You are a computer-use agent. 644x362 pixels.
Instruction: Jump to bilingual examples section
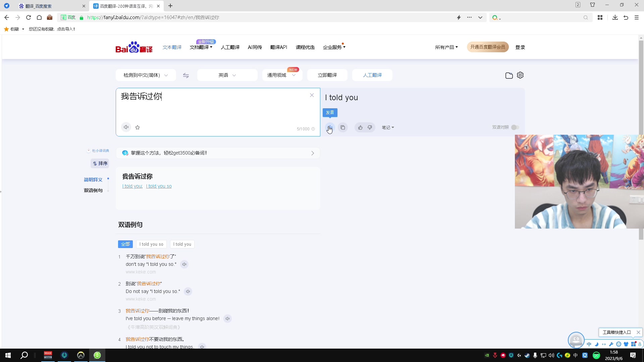click(93, 191)
